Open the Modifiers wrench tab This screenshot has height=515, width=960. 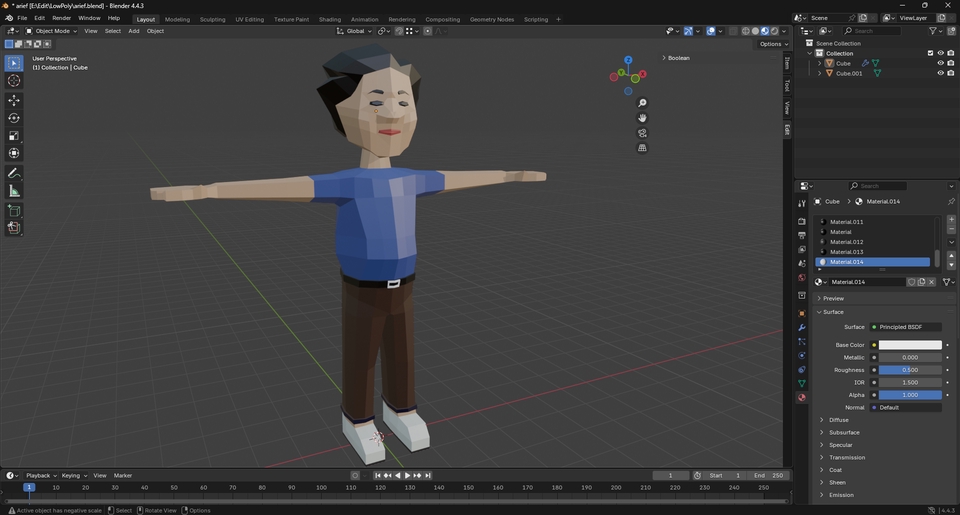pyautogui.click(x=801, y=328)
